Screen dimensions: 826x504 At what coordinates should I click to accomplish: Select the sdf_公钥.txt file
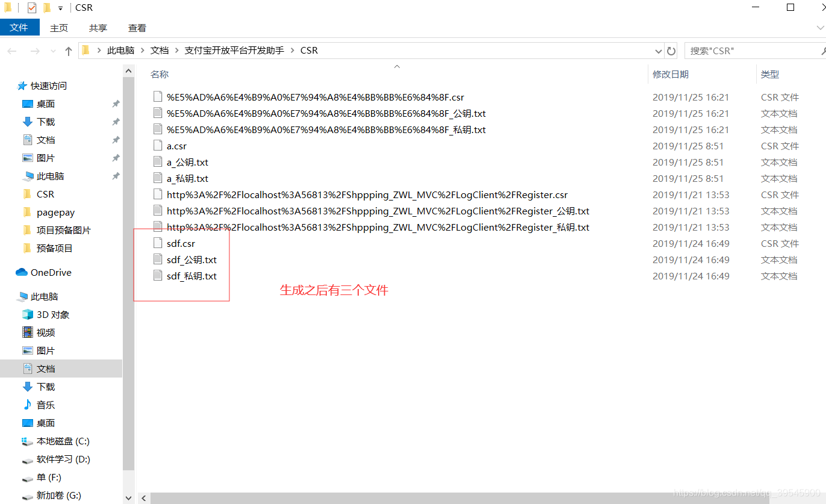pyautogui.click(x=191, y=260)
